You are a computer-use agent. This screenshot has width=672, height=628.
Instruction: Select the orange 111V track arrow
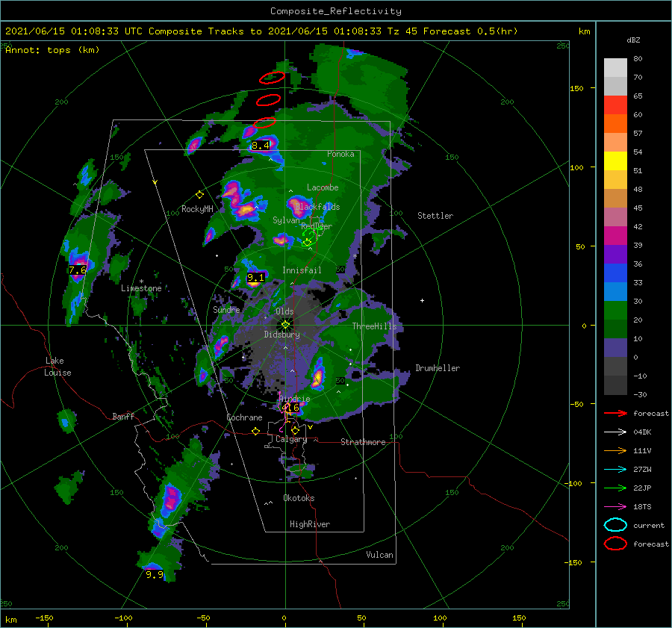coord(615,450)
